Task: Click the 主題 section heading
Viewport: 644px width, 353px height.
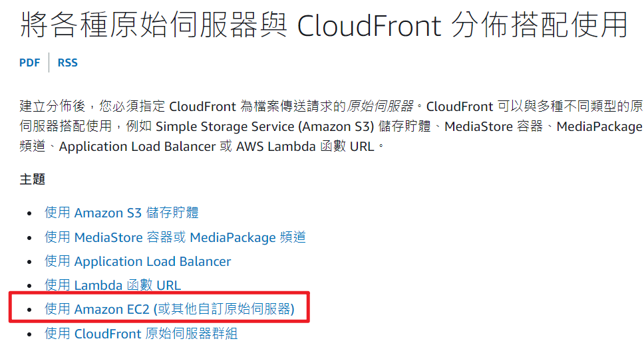Action: [33, 179]
